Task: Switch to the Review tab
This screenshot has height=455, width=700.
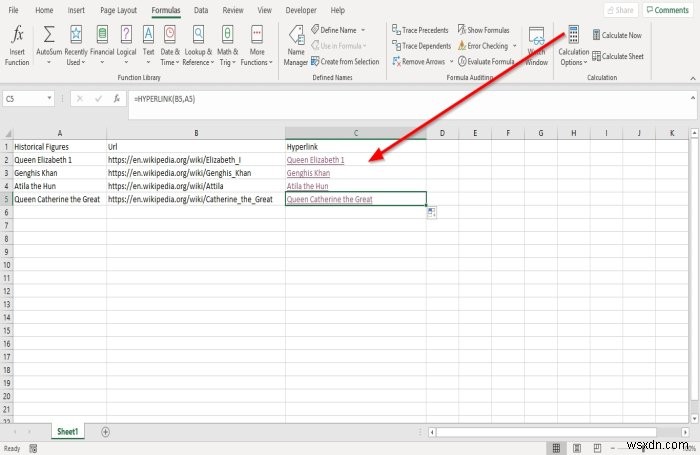Action: click(x=233, y=10)
